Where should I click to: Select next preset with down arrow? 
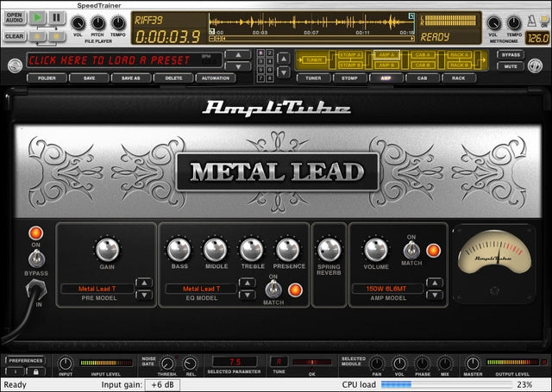(x=238, y=66)
